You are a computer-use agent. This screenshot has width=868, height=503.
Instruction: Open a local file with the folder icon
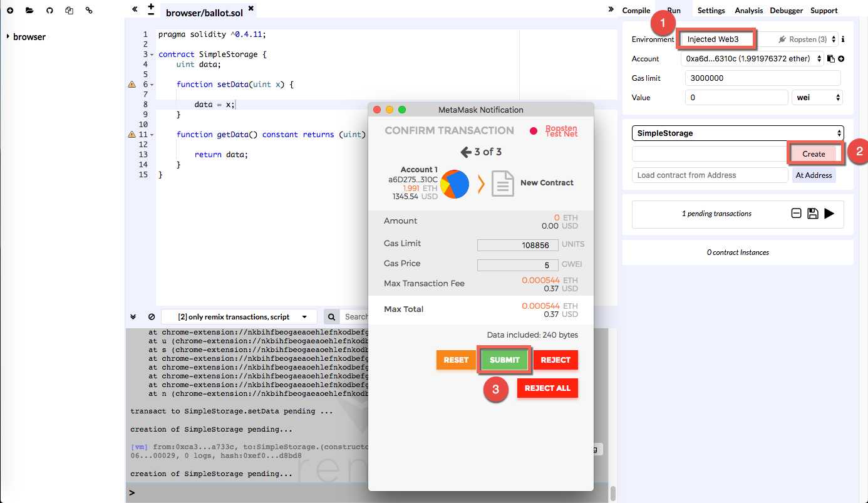pyautogui.click(x=29, y=11)
